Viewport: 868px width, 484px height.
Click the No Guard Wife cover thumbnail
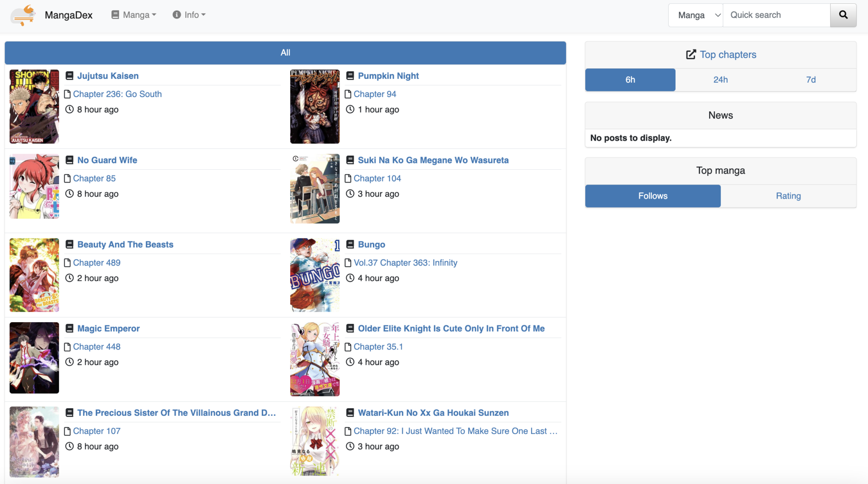coord(34,186)
